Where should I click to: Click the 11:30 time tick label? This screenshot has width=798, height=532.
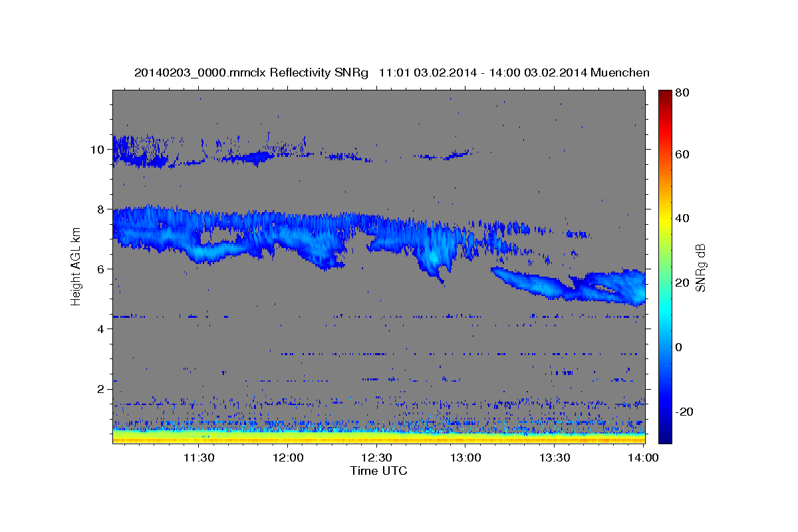point(198,458)
